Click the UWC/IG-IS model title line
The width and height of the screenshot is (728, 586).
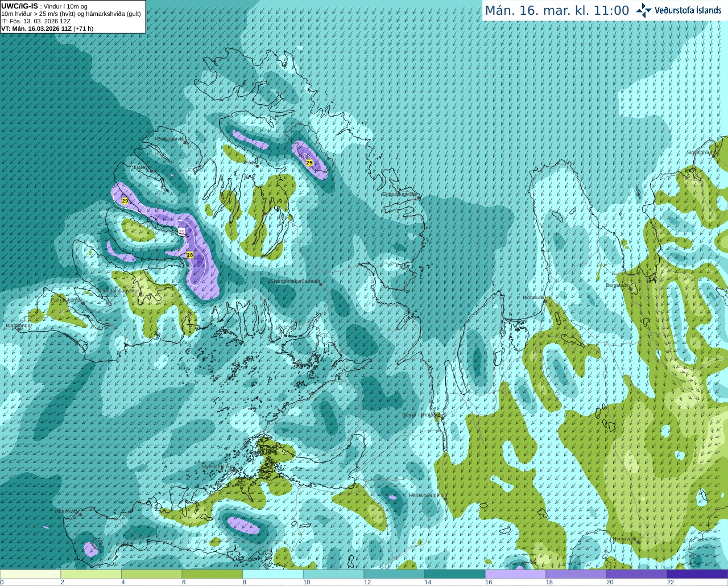click(x=44, y=6)
